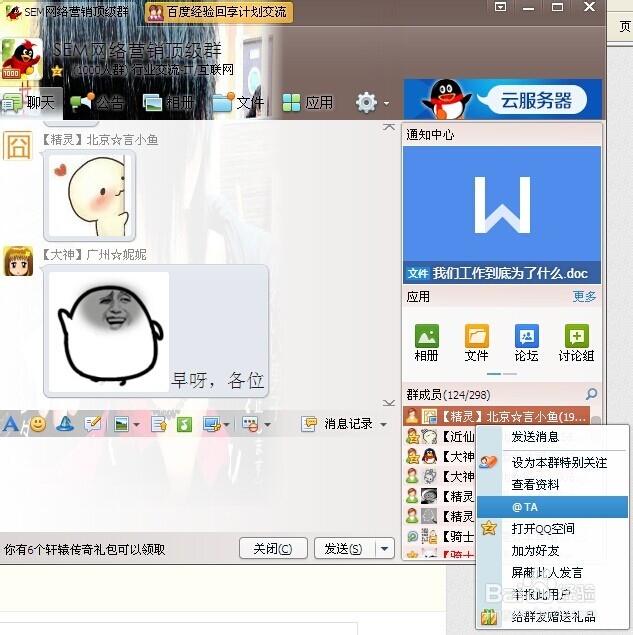The image size is (633, 635).
Task: Click the 云服务器 banner ad
Action: [x=503, y=99]
